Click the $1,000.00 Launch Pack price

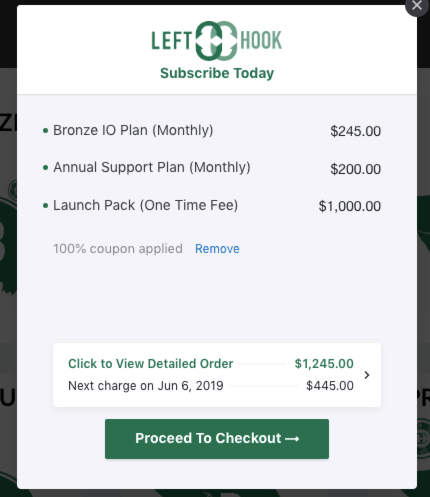350,206
